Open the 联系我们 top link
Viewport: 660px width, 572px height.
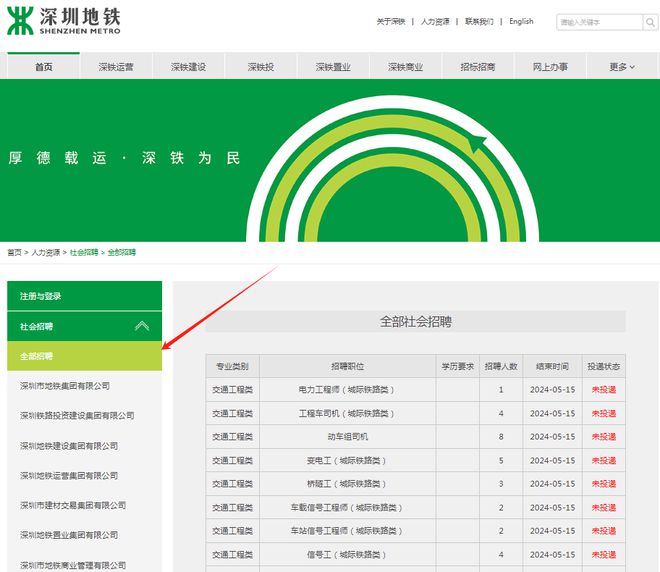tap(479, 21)
